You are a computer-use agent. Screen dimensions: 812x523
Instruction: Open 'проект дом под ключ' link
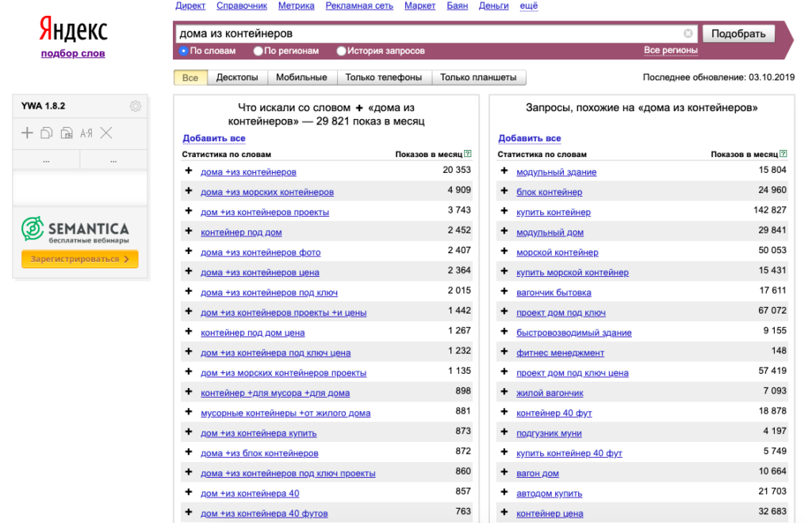(x=561, y=313)
